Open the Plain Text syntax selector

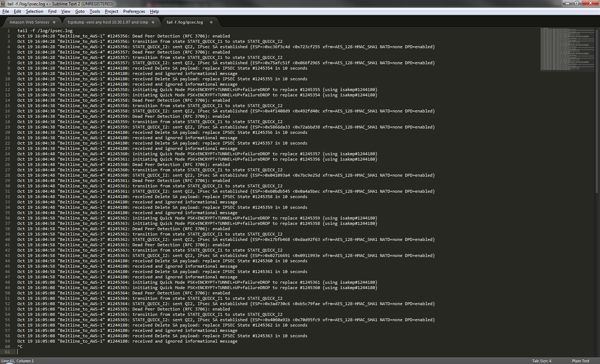[x=580, y=361]
